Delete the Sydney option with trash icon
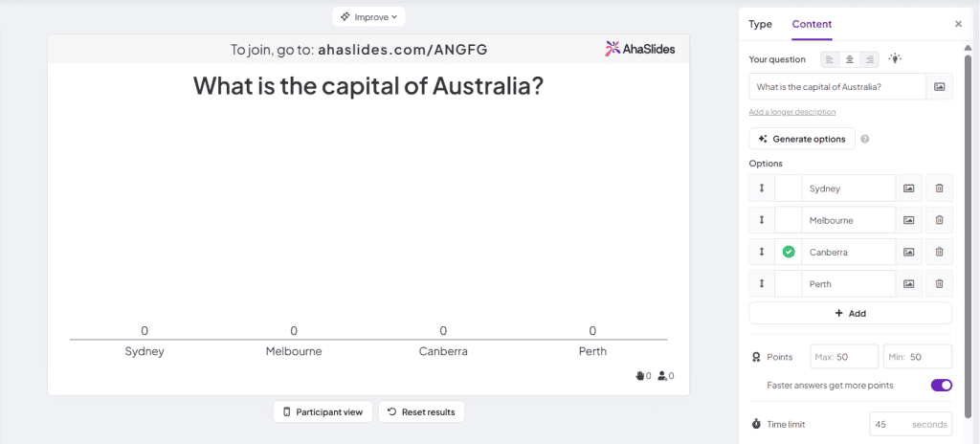 coord(939,189)
